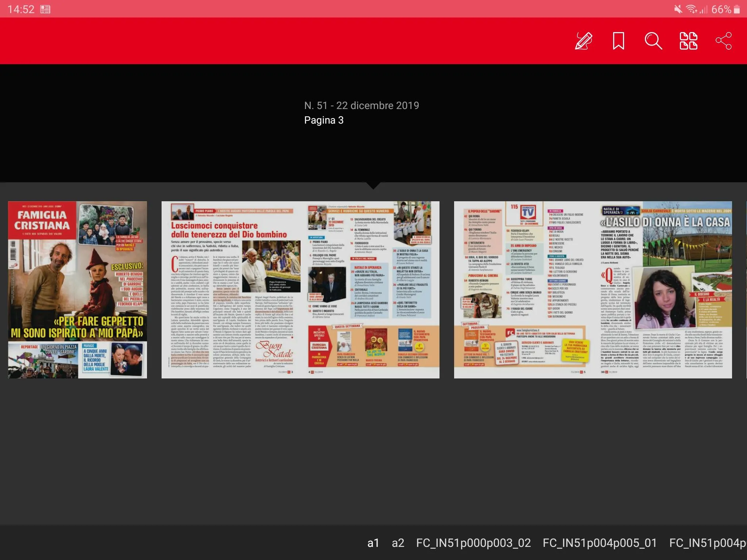Select the a2 page label
The image size is (747, 560).
tap(398, 543)
